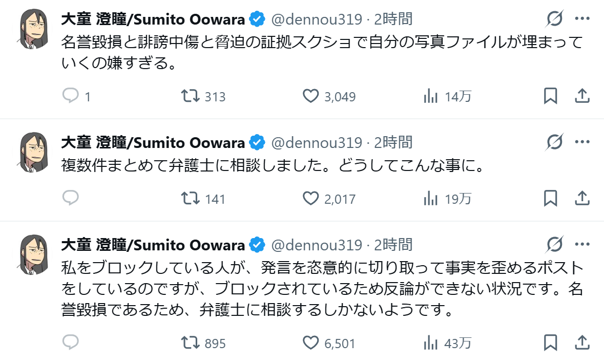604x364 pixels.
Task: Repost the tweet with 313 reposts
Action: click(191, 96)
